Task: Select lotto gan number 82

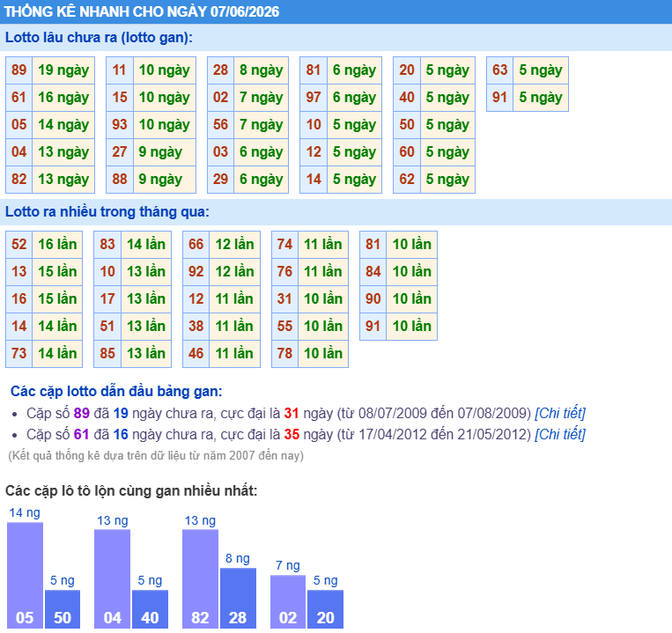Action: click(19, 180)
